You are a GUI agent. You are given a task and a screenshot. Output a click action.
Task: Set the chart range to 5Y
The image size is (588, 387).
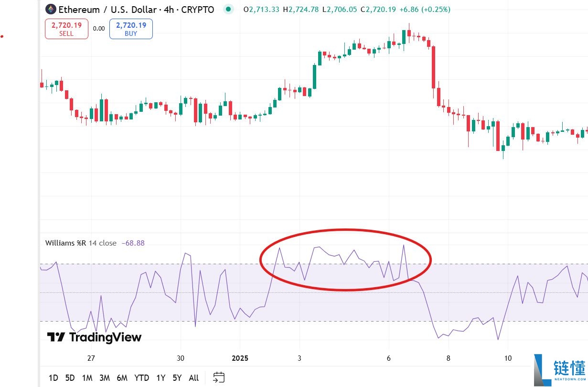pos(177,378)
